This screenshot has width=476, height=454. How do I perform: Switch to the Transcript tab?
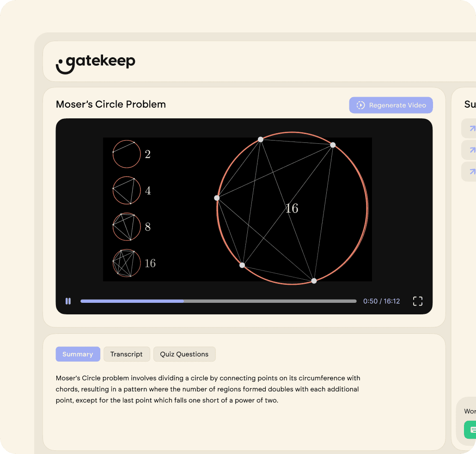(127, 354)
